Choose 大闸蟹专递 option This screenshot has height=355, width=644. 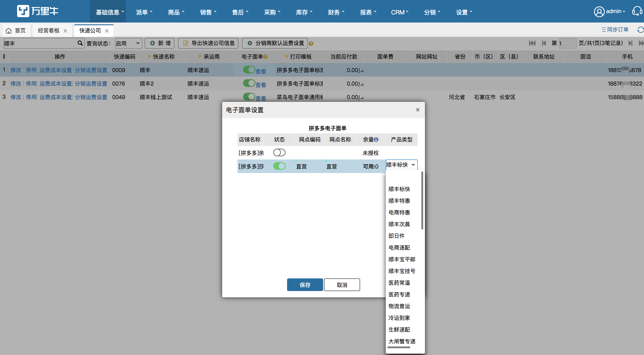coord(402,341)
